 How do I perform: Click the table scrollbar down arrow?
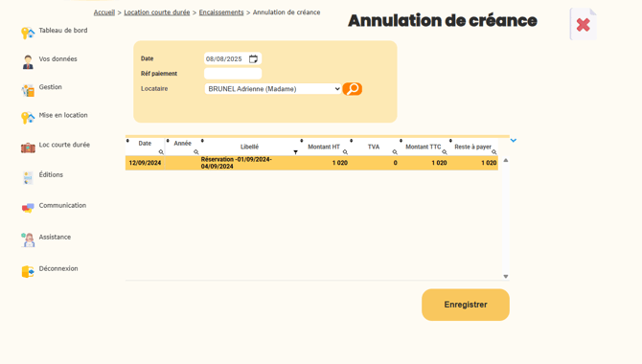point(506,277)
